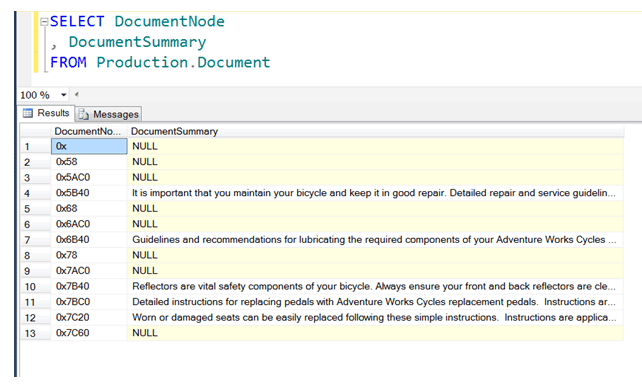Select the cell 0x5B40

89,193
